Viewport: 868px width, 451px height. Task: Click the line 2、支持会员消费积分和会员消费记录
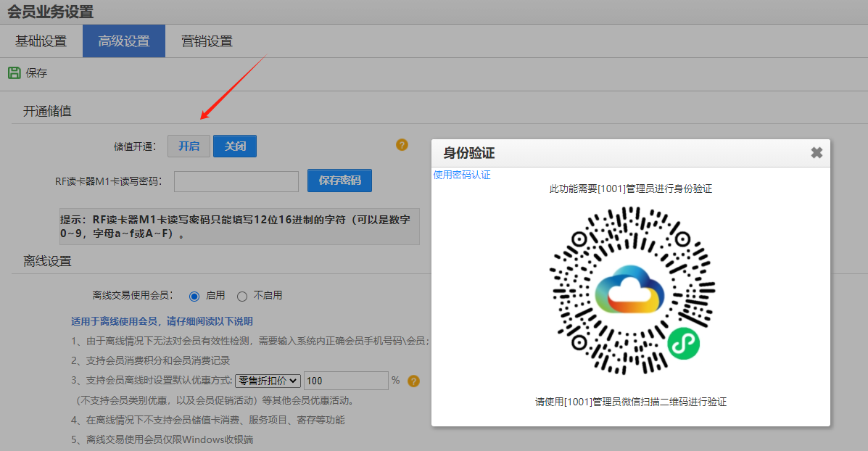tap(150, 361)
